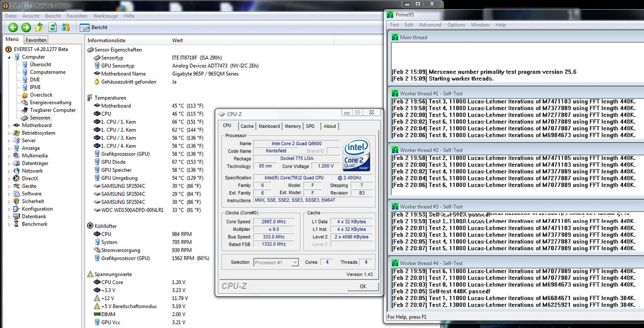Click the Datenbank tree icon

(17, 216)
